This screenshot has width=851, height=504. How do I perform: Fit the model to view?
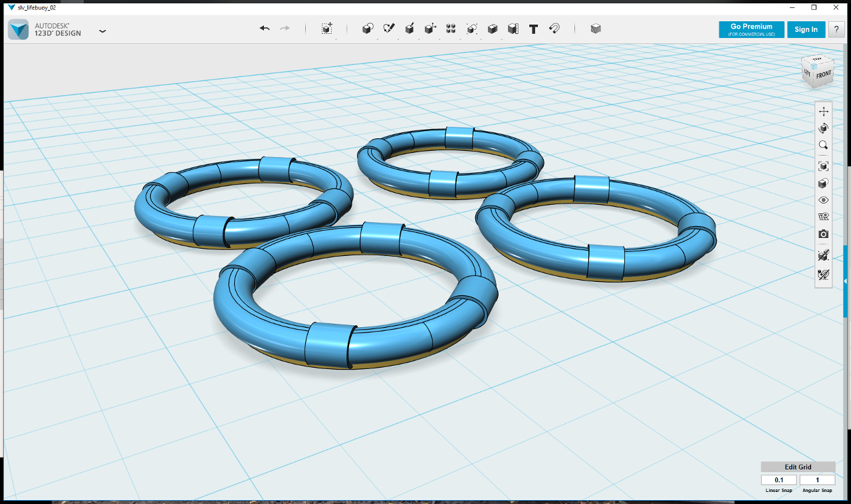[824, 166]
